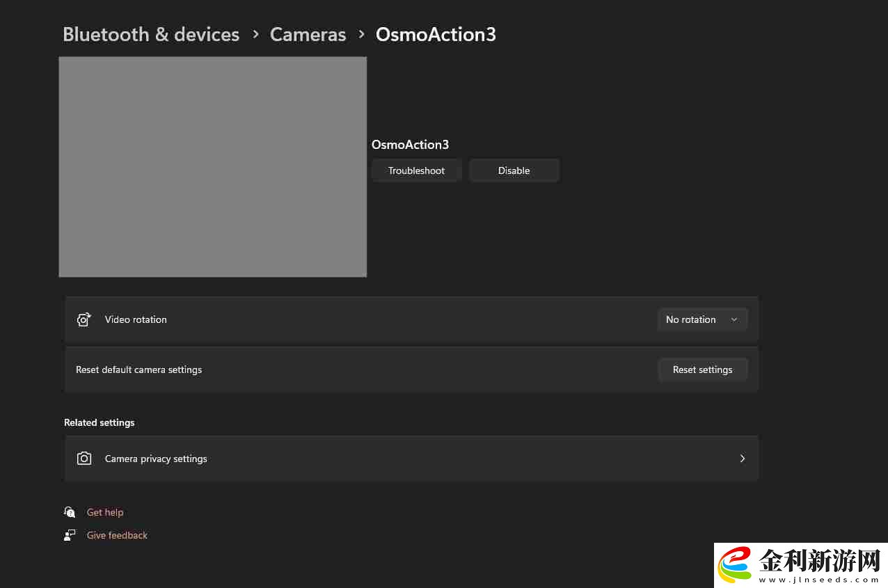Click the Camera privacy settings chevron arrow
This screenshot has width=888, height=588.
(743, 459)
